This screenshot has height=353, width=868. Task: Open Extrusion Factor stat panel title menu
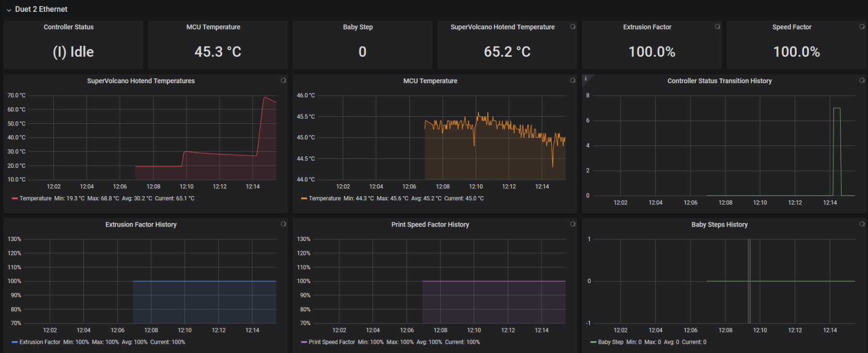click(647, 27)
